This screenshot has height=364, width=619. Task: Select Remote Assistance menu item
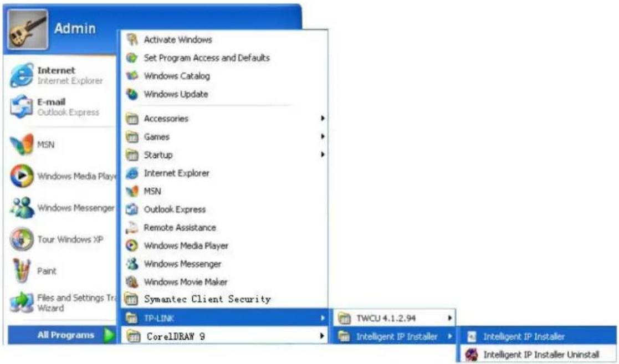[x=224, y=227]
